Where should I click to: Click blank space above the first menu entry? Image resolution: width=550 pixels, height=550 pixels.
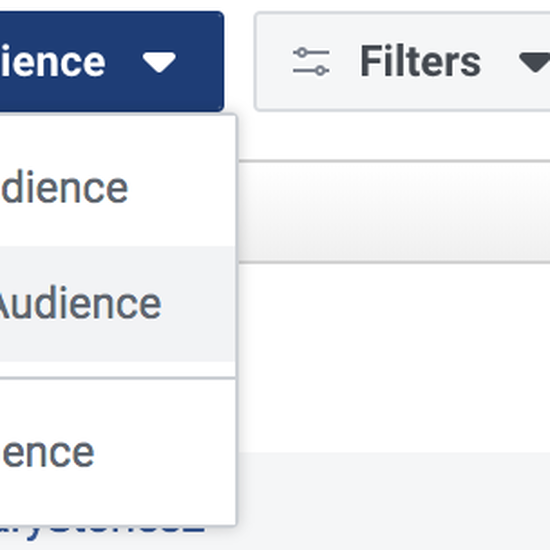(x=118, y=140)
